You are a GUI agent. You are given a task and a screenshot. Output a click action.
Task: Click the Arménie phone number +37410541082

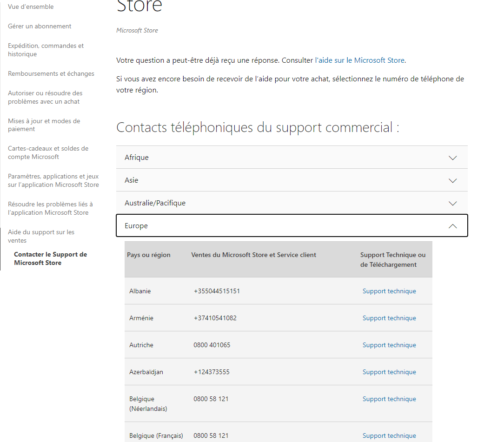tap(215, 318)
